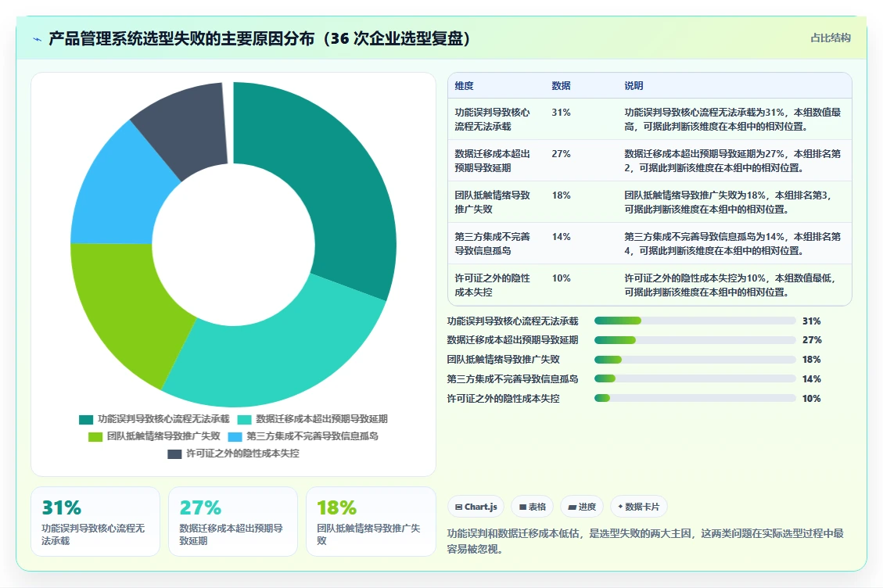This screenshot has width=883, height=588.
Task: Toggle legend swatch for 许可证之外的隐性成本失控
Action: coord(174,454)
